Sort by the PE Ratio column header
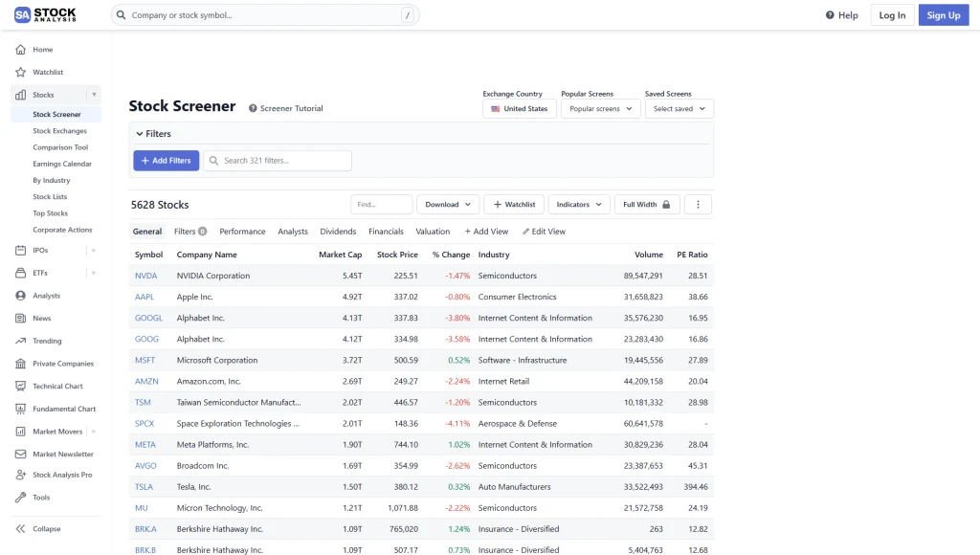The height and width of the screenshot is (555, 980). click(692, 255)
